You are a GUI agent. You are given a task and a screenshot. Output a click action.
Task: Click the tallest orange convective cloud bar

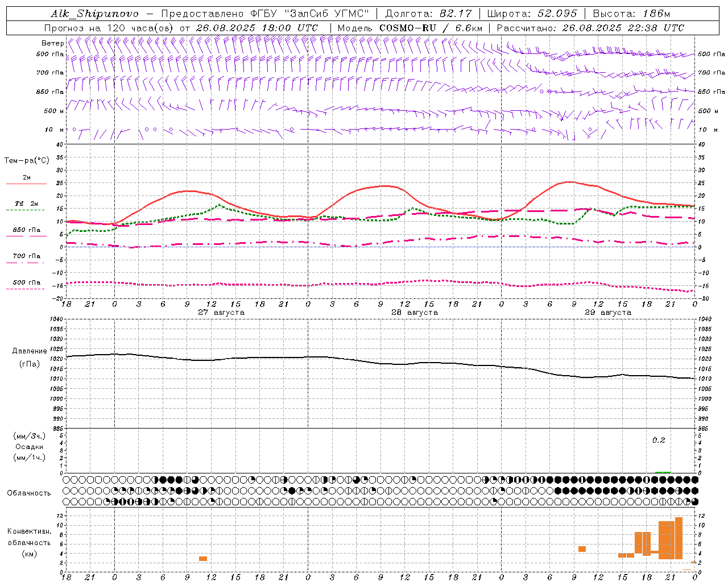(x=679, y=538)
